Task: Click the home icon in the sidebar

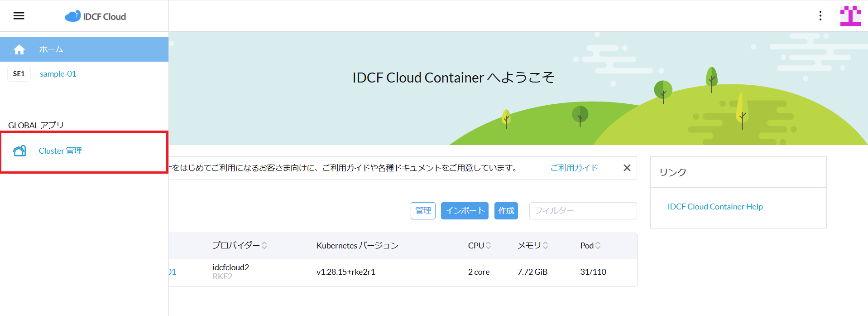Action: (19, 49)
